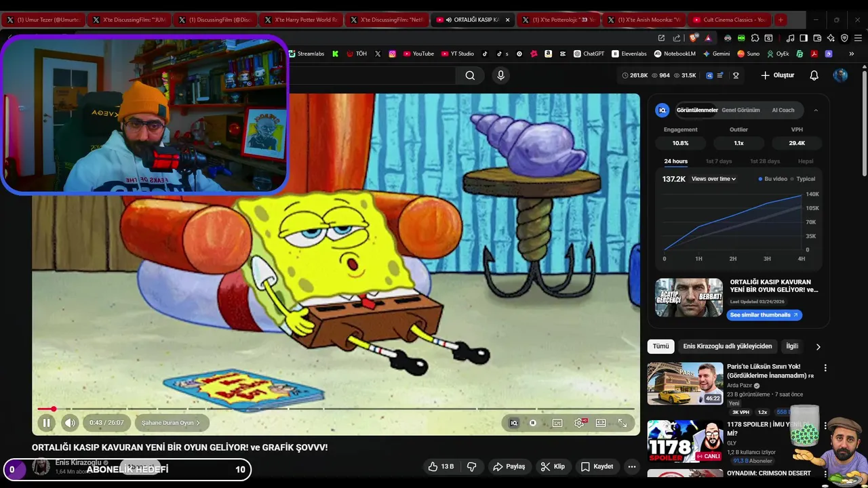
Task: Open the NotebookLM bookmark
Action: (x=675, y=54)
